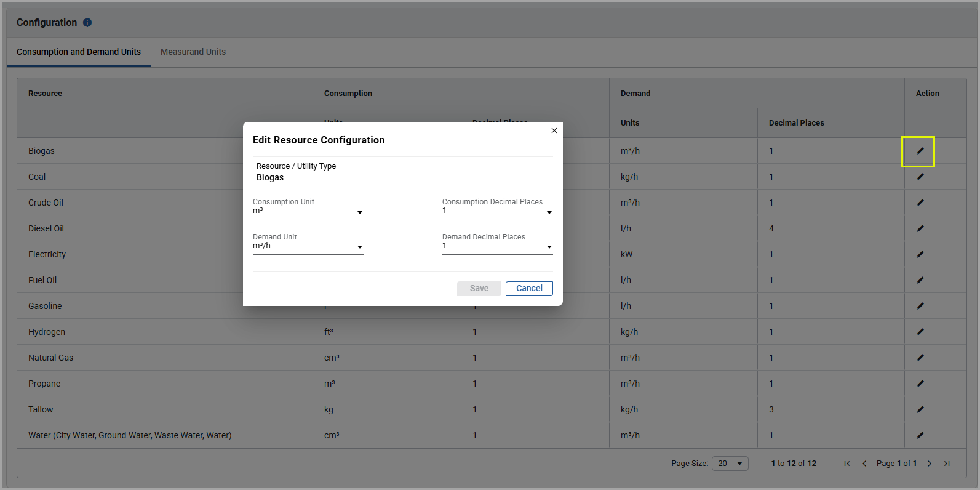
Task: Click the Configuration info icon
Action: pos(87,23)
